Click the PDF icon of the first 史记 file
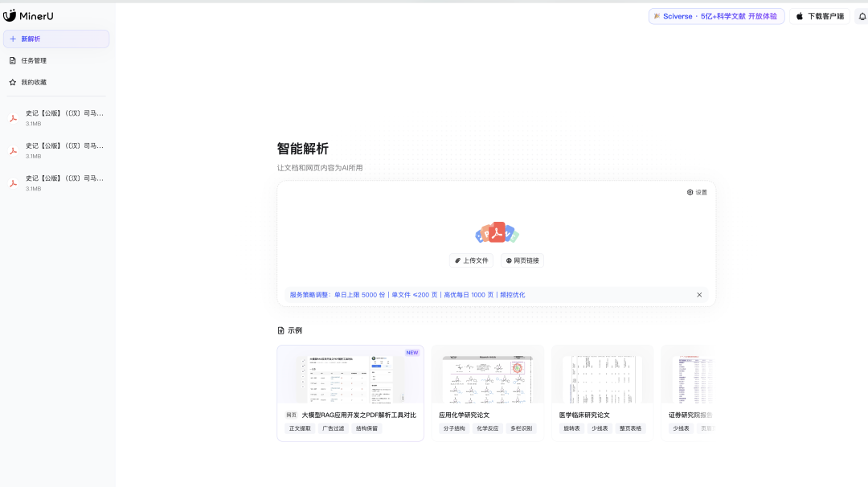868x487 pixels. click(14, 118)
